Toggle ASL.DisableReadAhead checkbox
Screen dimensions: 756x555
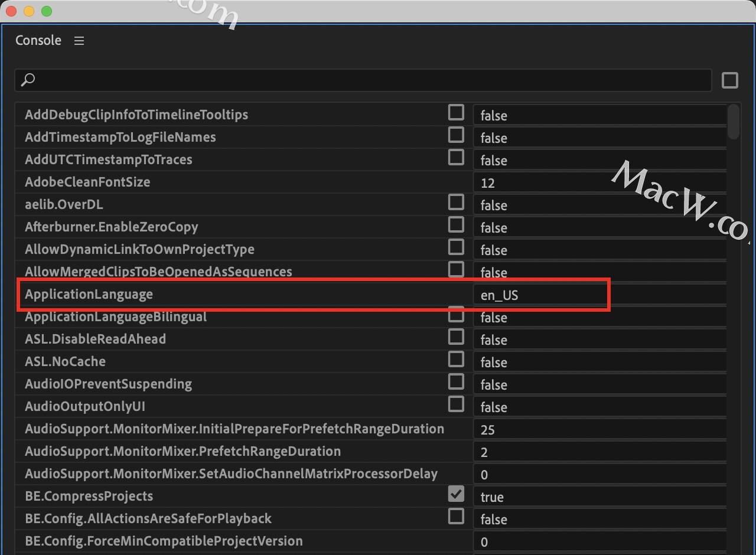[456, 337]
